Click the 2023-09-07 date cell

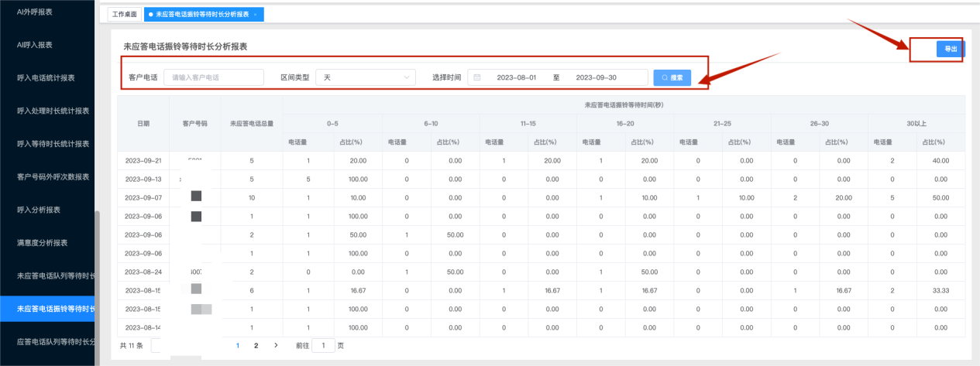[x=143, y=197]
